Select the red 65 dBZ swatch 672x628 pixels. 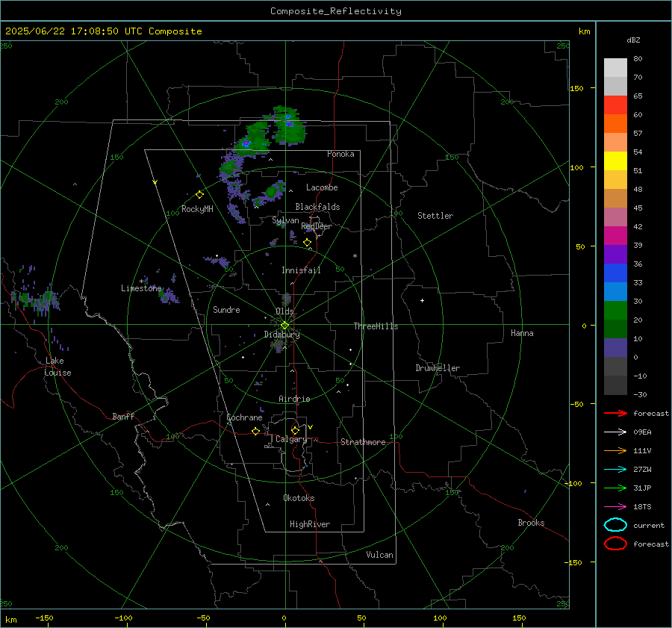click(x=615, y=105)
